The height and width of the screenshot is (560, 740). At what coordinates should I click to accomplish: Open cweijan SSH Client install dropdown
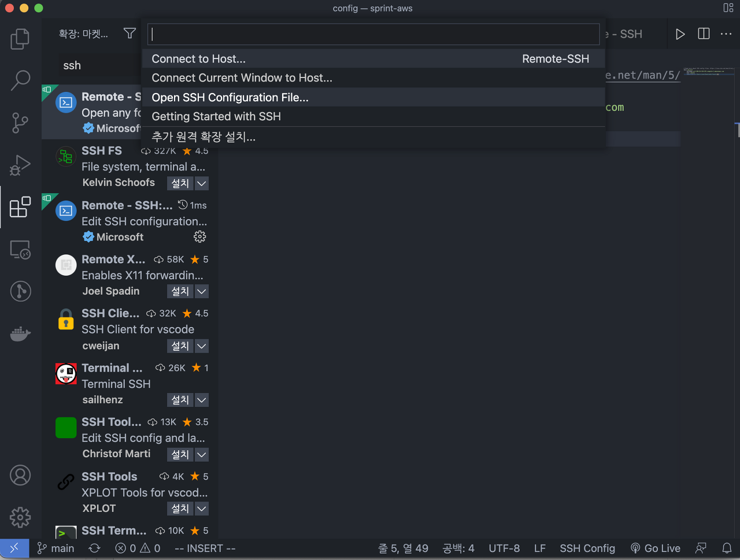(202, 346)
